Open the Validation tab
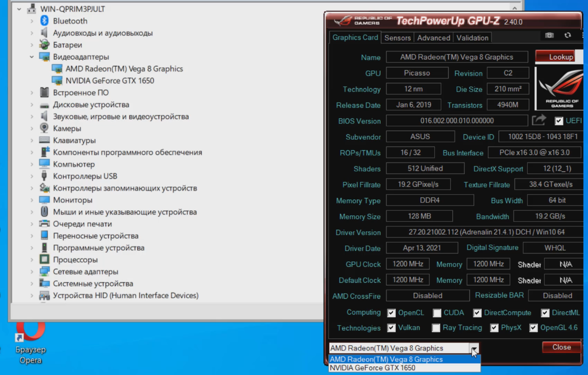The width and height of the screenshot is (588, 375). coord(472,38)
